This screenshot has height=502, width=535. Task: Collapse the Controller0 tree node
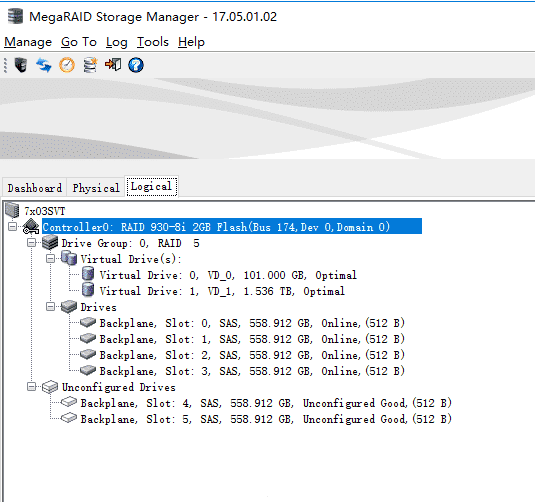[12, 227]
